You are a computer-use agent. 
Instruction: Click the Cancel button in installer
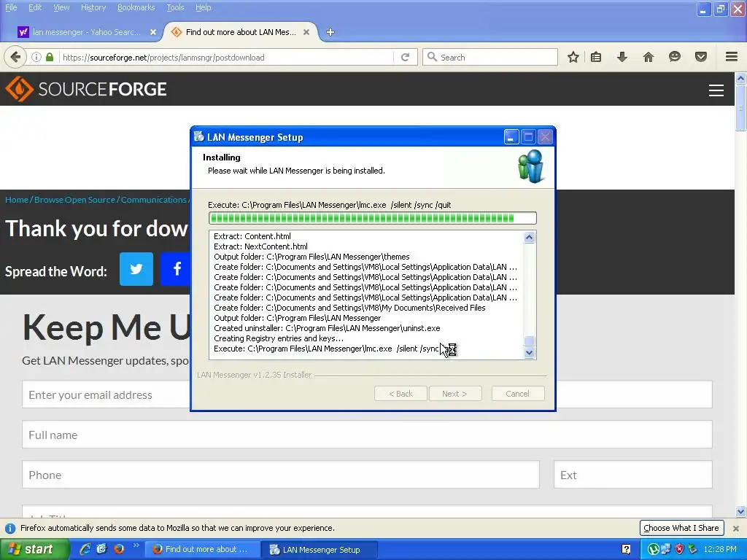(x=518, y=394)
